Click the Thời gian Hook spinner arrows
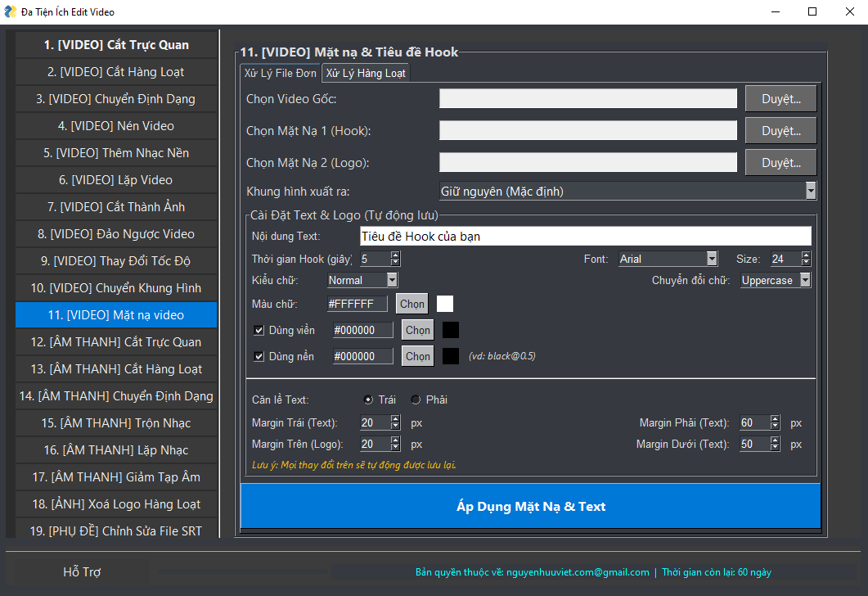The height and width of the screenshot is (596, 868). [x=395, y=259]
